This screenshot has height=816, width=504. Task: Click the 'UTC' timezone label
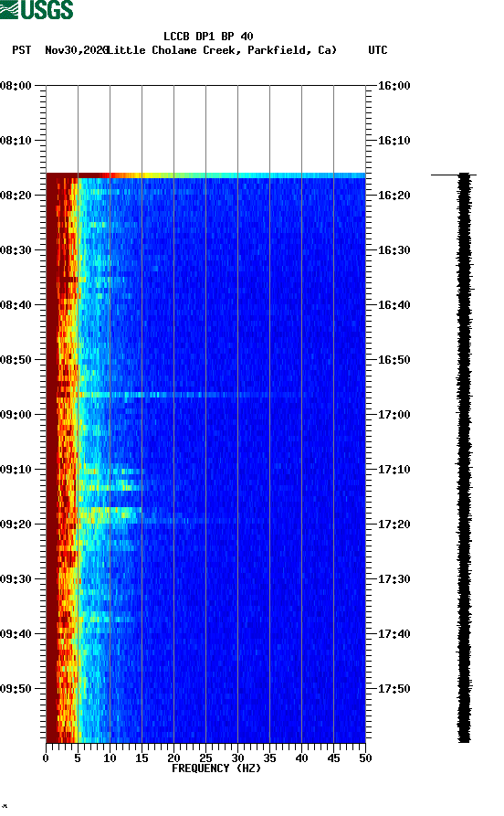tap(378, 50)
